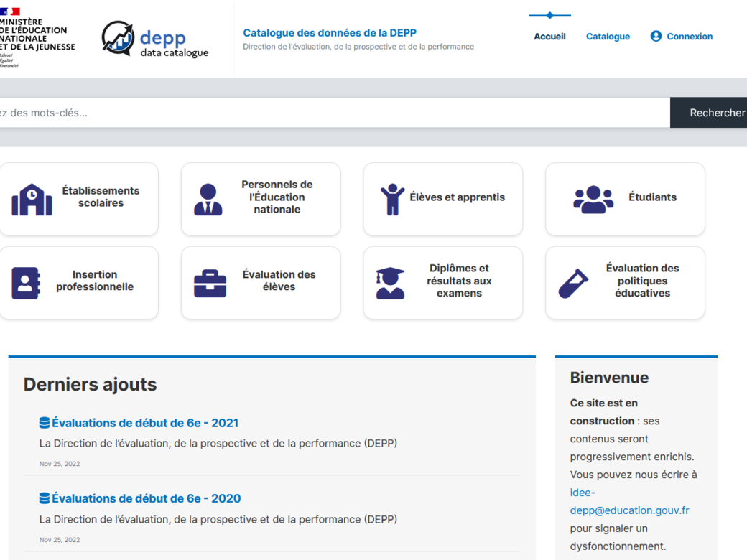
Task: Open the Établissements scolaires category label
Action: point(101,197)
